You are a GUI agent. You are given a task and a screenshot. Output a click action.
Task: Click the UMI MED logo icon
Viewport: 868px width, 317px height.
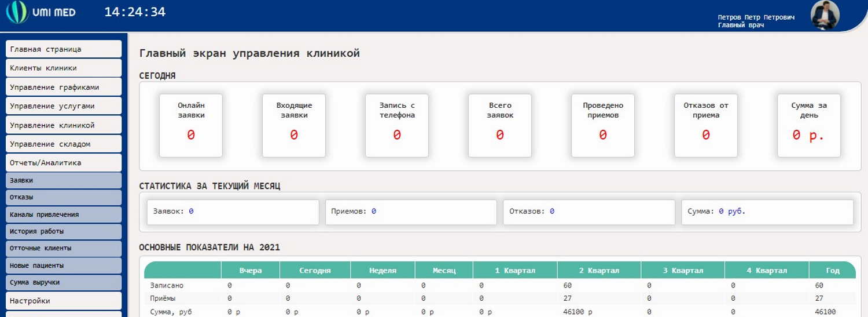point(17,12)
